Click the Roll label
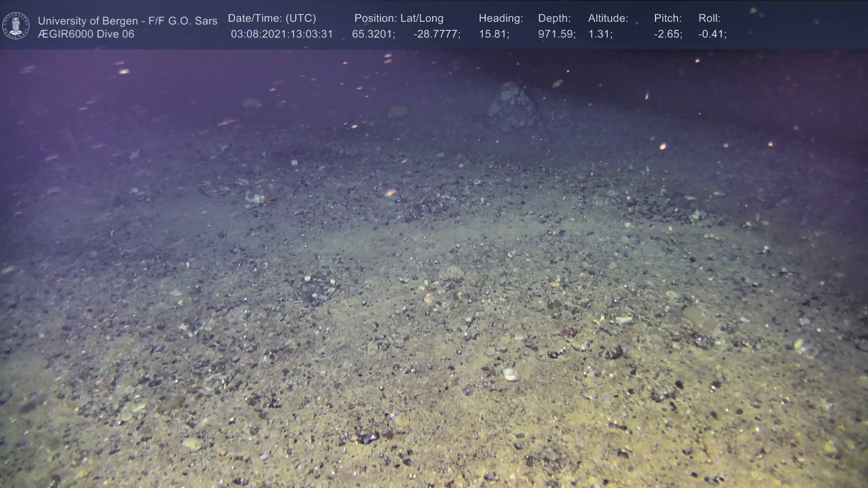This screenshot has width=868, height=488. click(709, 19)
